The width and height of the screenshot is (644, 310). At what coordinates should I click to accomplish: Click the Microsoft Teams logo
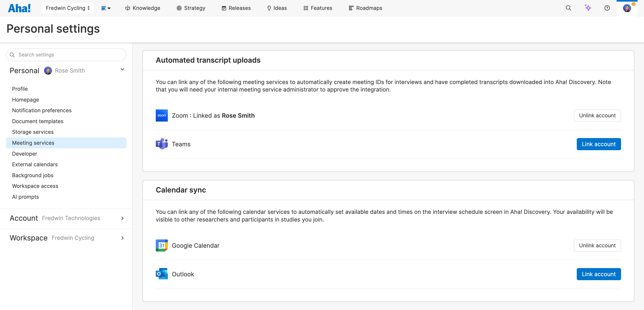click(x=161, y=144)
